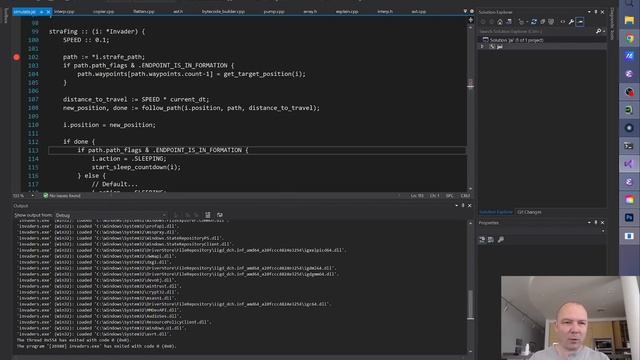Viewport: 640px width, 360px height.
Task: Click the View Code angle-brackets icon in Solution Explorer
Action: pyautogui.click(x=562, y=22)
